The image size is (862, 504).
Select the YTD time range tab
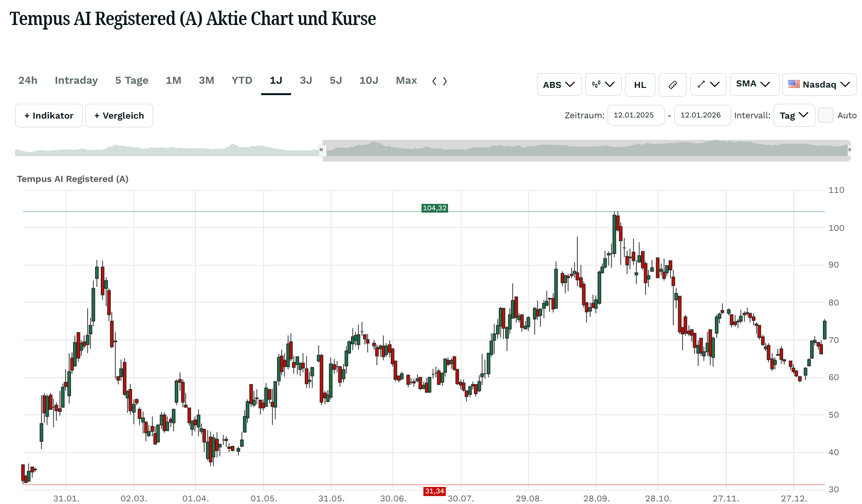click(x=242, y=80)
